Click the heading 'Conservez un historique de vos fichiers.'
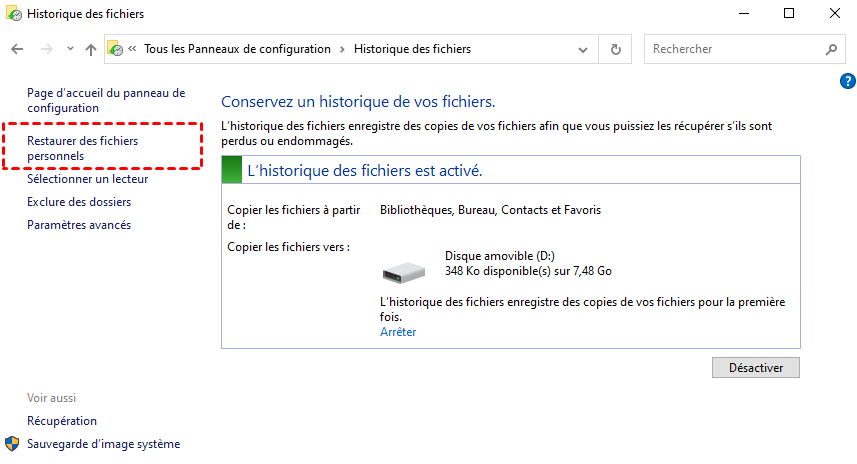 point(358,102)
